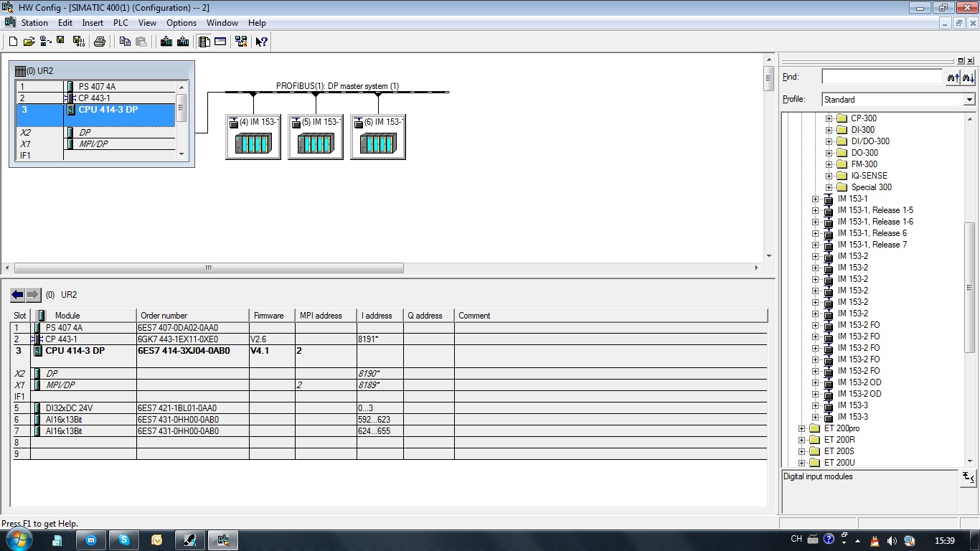This screenshot has width=980, height=551.
Task: Select the IM 153-1, Release 1-5 entry
Action: coord(875,210)
